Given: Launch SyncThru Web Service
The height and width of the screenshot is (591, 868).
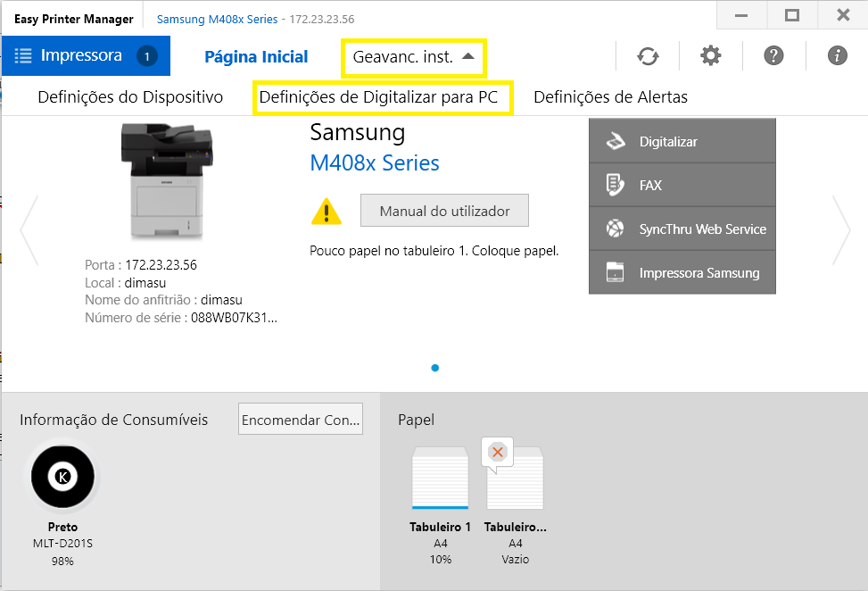Looking at the screenshot, I should coord(682,229).
